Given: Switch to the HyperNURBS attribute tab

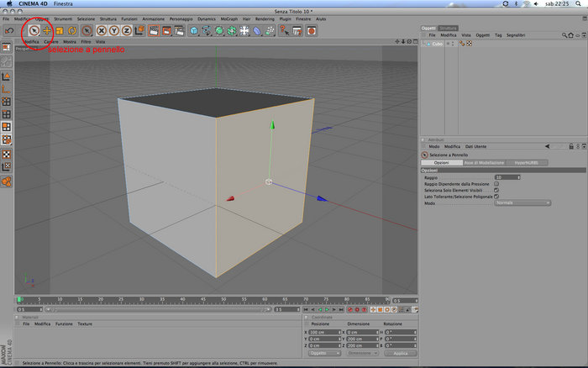Looking at the screenshot, I should point(527,163).
